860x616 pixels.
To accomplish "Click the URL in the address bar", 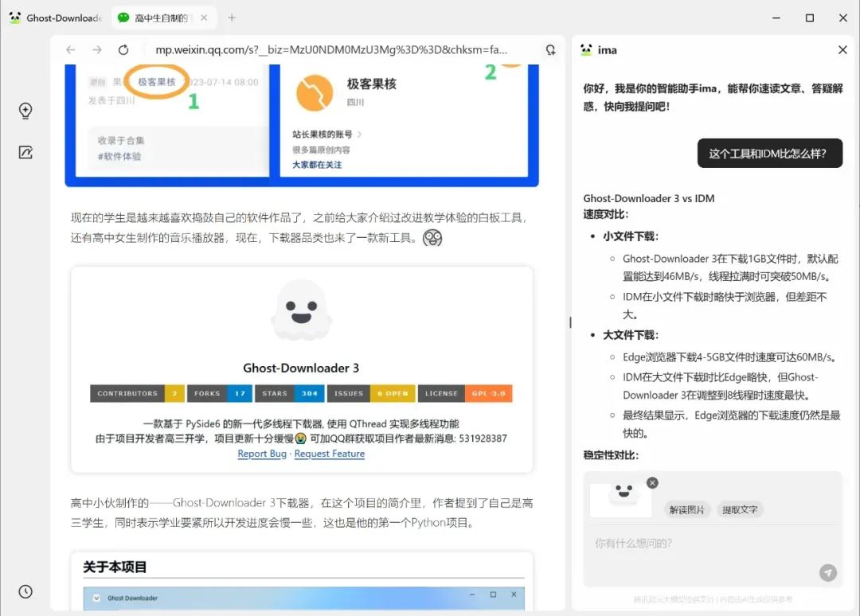I will pyautogui.click(x=334, y=49).
